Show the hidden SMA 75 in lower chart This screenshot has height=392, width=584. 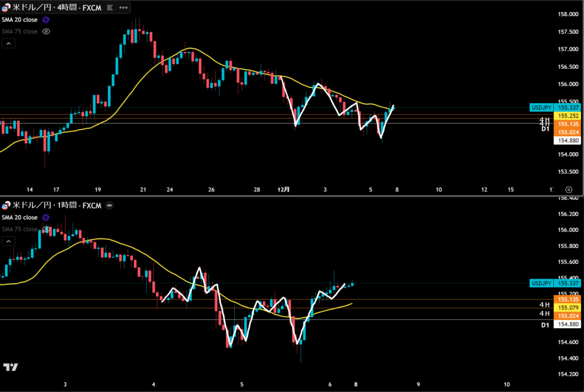(x=46, y=229)
